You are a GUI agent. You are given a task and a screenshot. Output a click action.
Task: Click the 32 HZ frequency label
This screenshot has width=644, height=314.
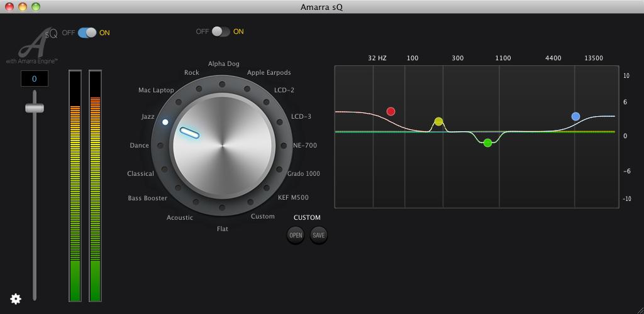click(377, 58)
